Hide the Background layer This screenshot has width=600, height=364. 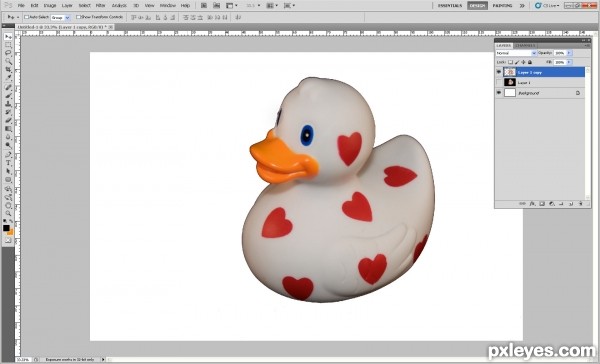499,93
